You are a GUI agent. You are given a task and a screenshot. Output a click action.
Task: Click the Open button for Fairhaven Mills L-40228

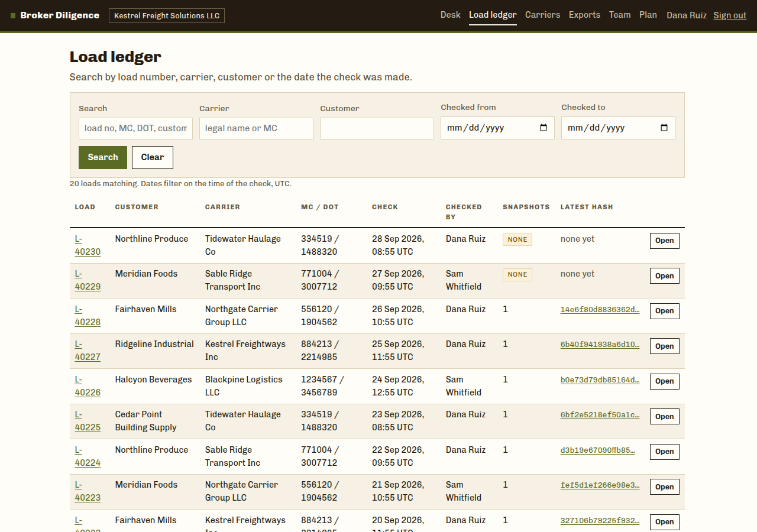click(665, 311)
